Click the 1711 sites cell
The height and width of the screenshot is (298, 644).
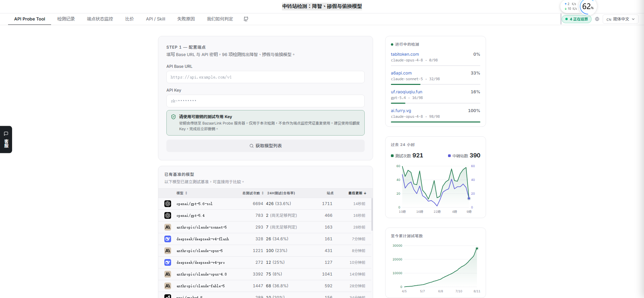(x=327, y=204)
